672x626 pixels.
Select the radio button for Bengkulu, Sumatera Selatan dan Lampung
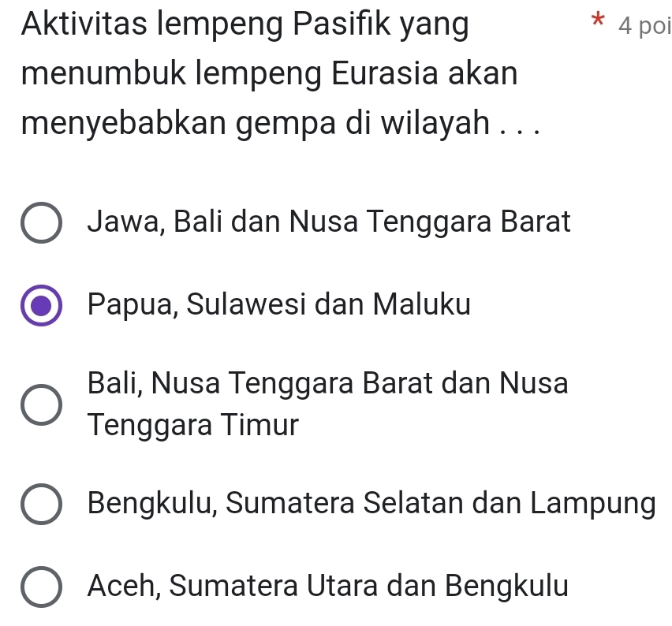click(x=41, y=504)
